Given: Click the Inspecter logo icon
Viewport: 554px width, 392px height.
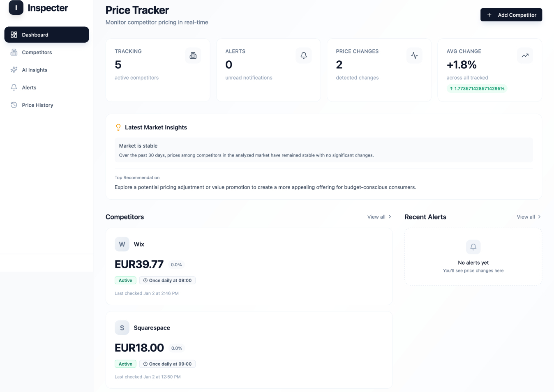Looking at the screenshot, I should tap(16, 8).
